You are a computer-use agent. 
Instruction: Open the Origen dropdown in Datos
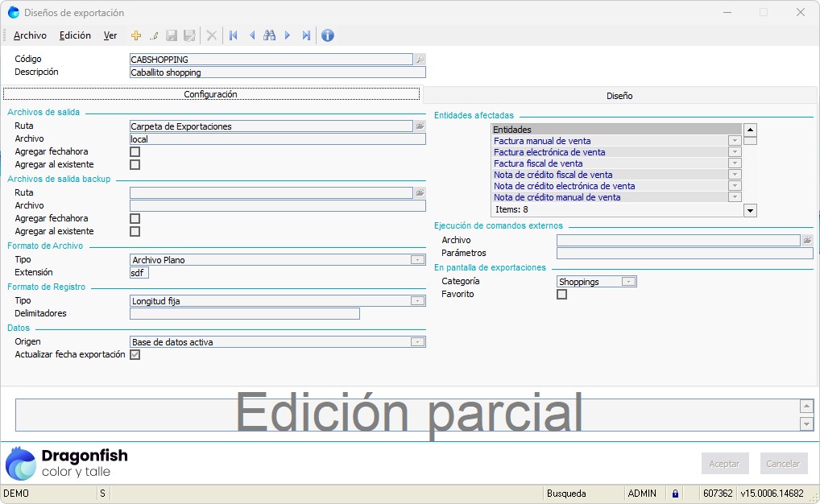417,342
